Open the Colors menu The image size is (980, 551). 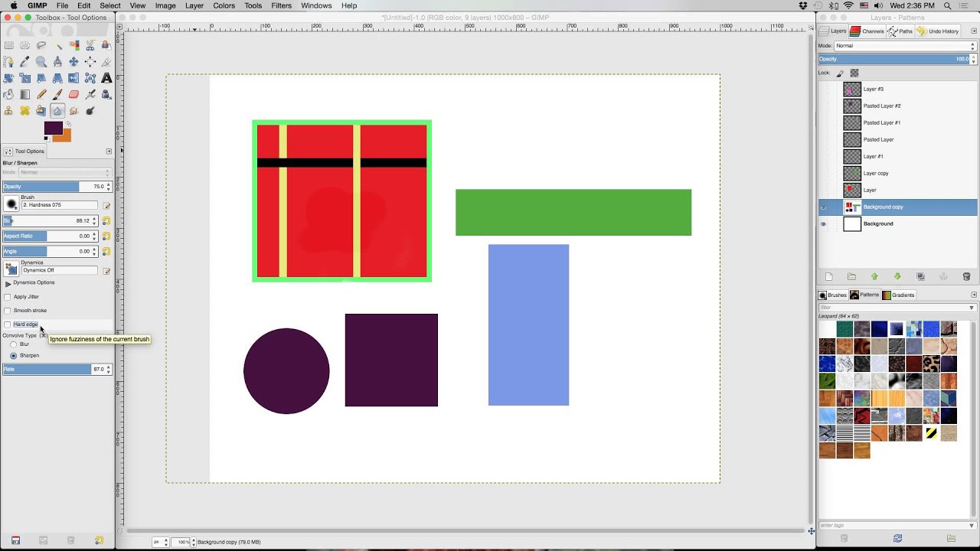(224, 5)
